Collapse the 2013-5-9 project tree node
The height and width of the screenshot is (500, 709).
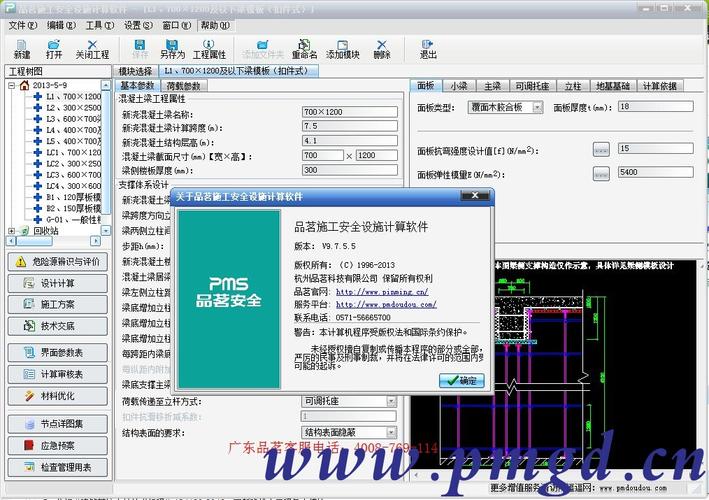click(12, 85)
